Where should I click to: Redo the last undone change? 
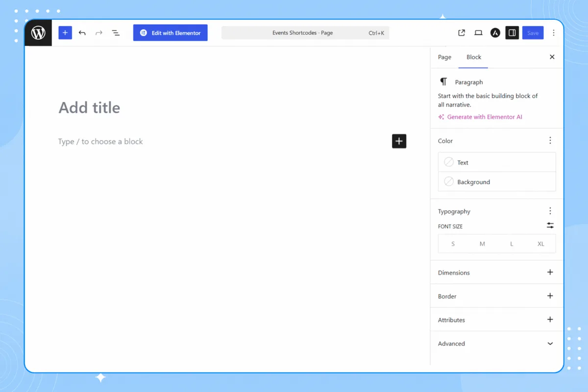(x=99, y=33)
